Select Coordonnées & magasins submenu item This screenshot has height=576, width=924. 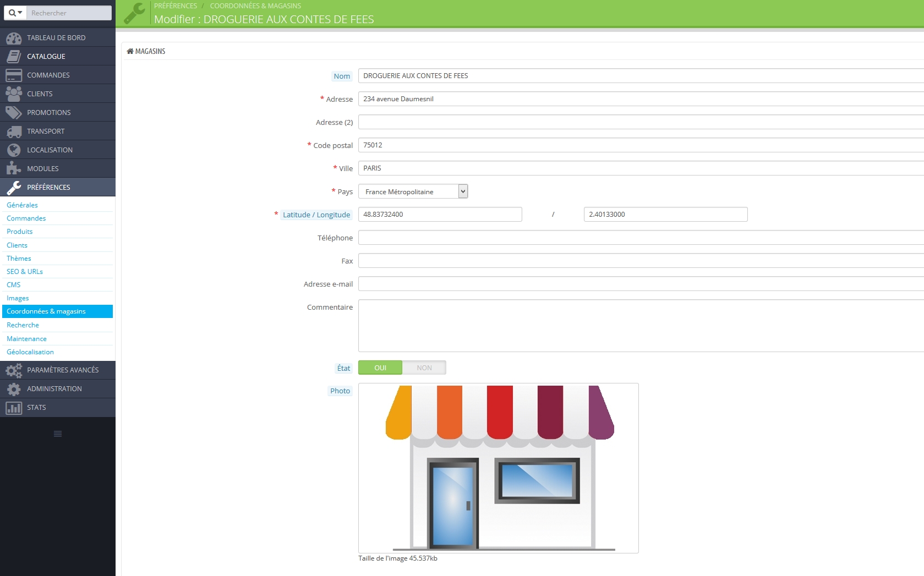pyautogui.click(x=58, y=311)
